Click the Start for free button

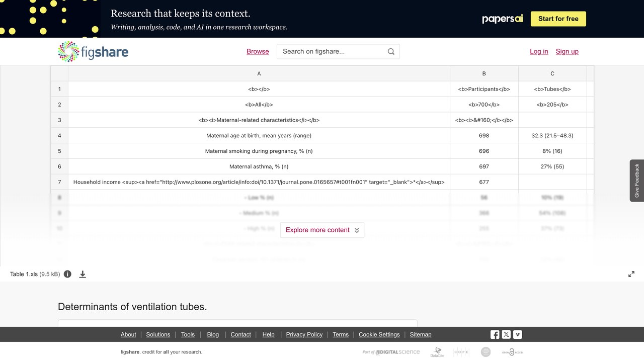[x=558, y=19]
